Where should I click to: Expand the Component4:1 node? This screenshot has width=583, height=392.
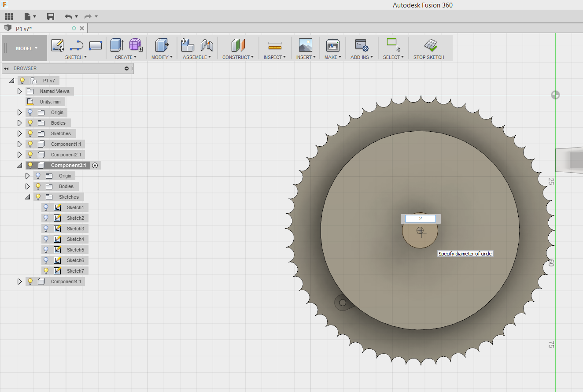19,281
